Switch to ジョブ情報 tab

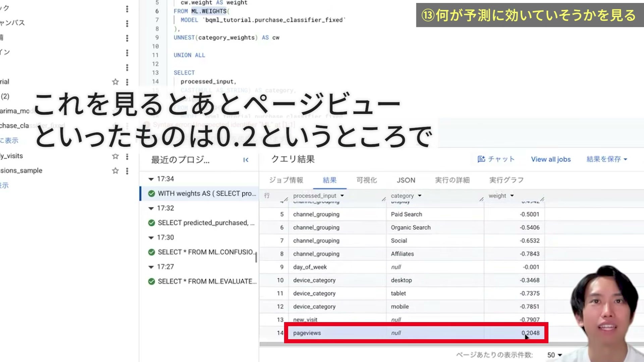point(286,180)
